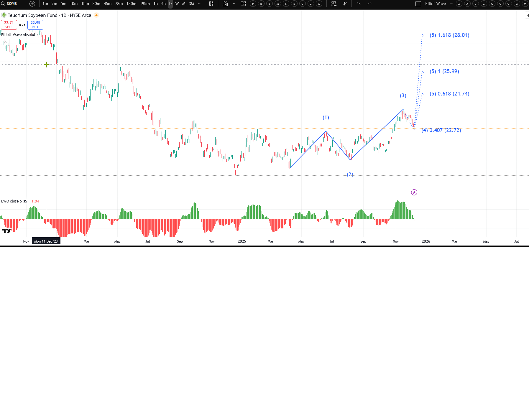Click the add symbol plus icon
The height and width of the screenshot is (420, 529).
tap(32, 4)
